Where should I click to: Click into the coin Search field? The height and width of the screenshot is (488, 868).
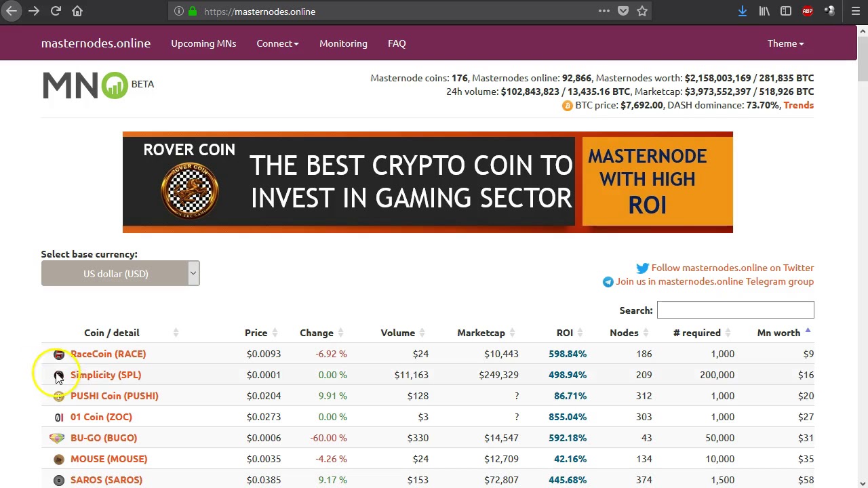tap(735, 310)
